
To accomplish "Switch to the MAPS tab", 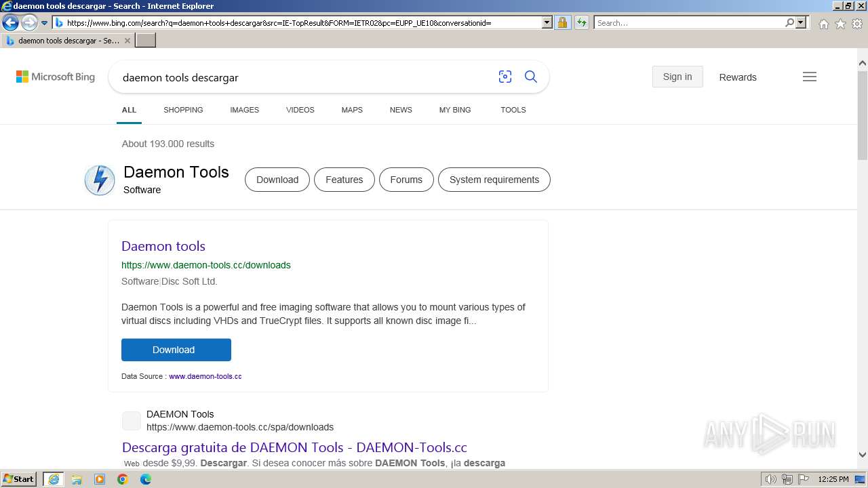I will coord(352,110).
